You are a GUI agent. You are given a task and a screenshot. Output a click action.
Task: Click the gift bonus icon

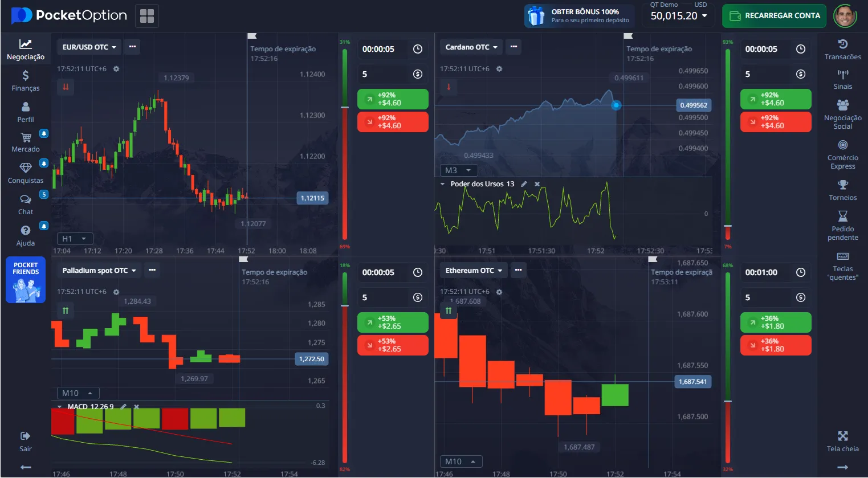coord(536,16)
